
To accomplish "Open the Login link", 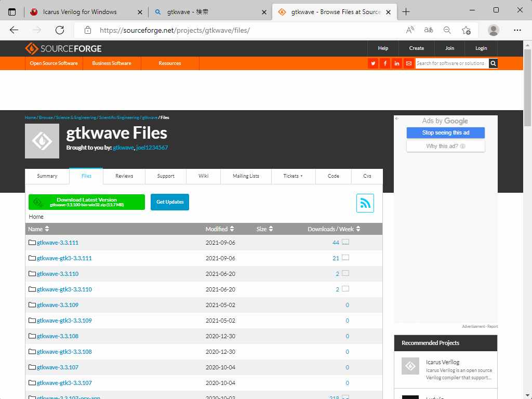I will point(481,48).
